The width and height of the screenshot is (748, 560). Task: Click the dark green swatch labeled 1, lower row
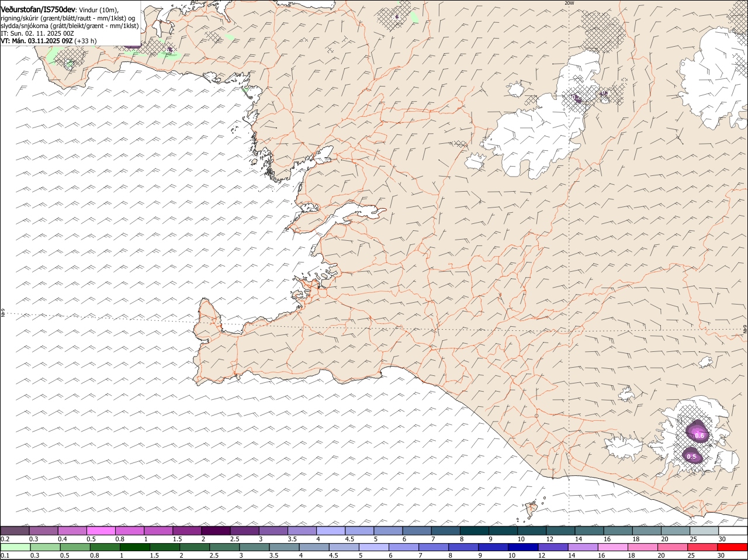pyautogui.click(x=134, y=547)
